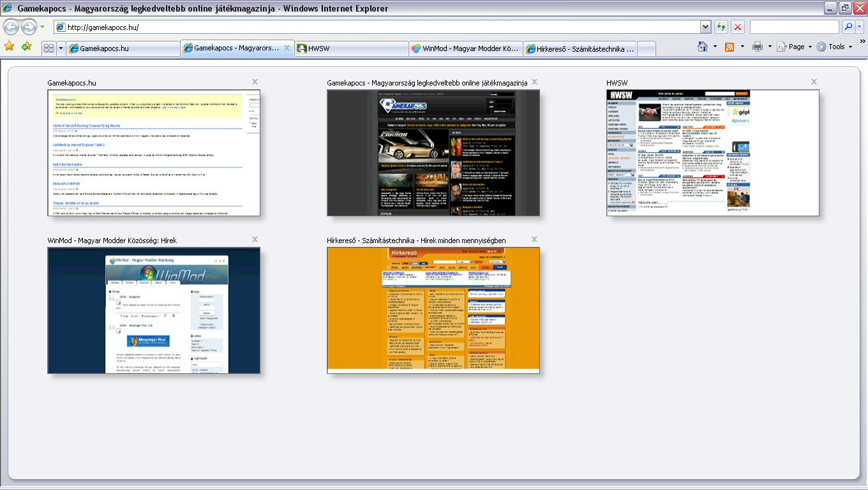The width and height of the screenshot is (868, 490).
Task: Go forward with the Forward arrow button
Action: (29, 27)
